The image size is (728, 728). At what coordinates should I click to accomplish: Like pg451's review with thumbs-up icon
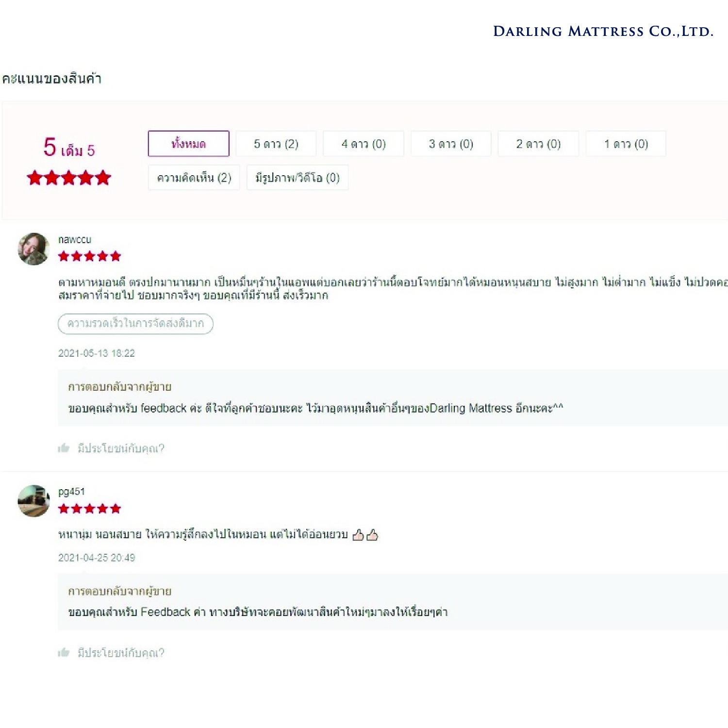[x=64, y=652]
